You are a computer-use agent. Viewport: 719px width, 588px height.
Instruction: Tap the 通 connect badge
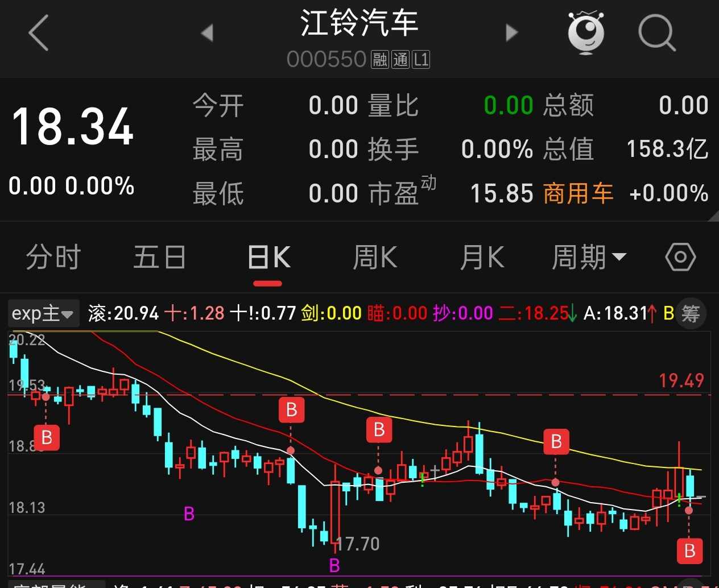[400, 59]
